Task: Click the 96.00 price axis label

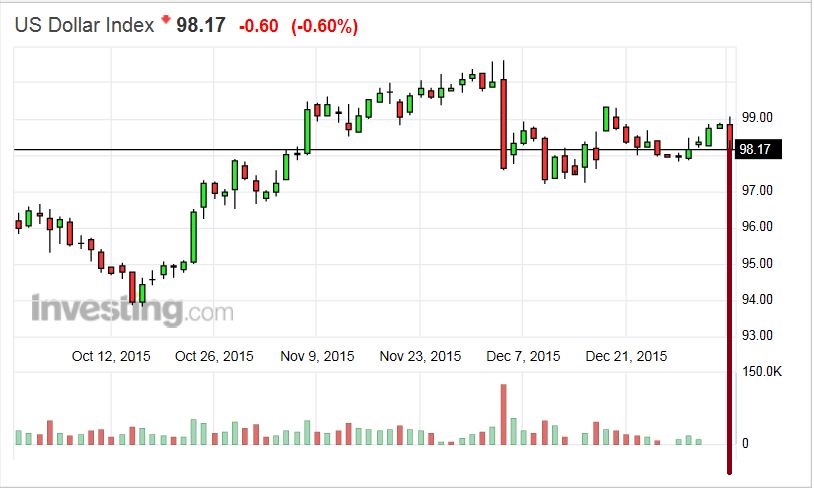Action: click(756, 226)
